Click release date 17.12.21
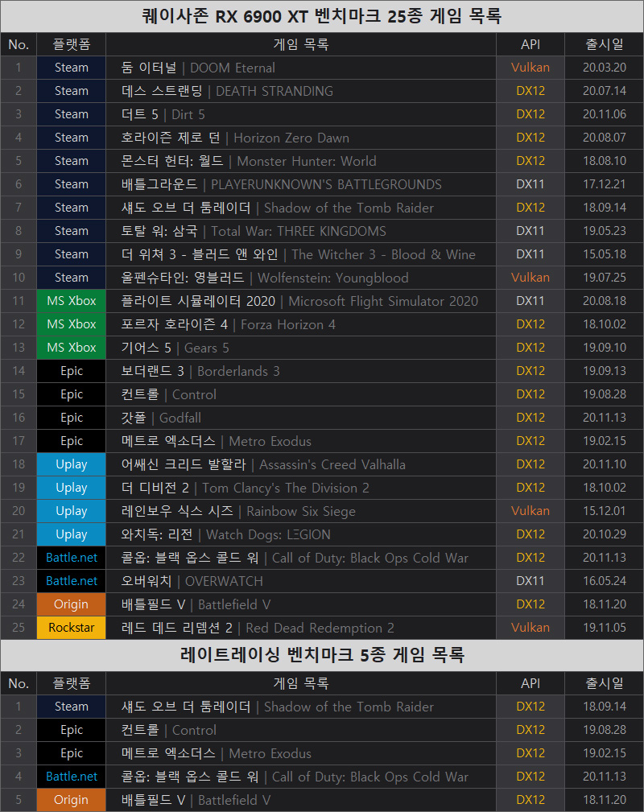The image size is (644, 812). 604,184
